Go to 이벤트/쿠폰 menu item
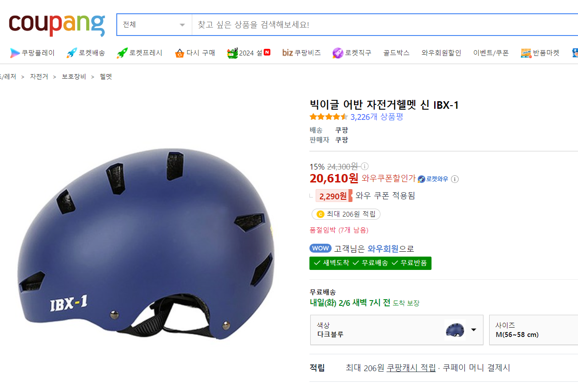Viewport: 578px width, 392px height. click(491, 53)
